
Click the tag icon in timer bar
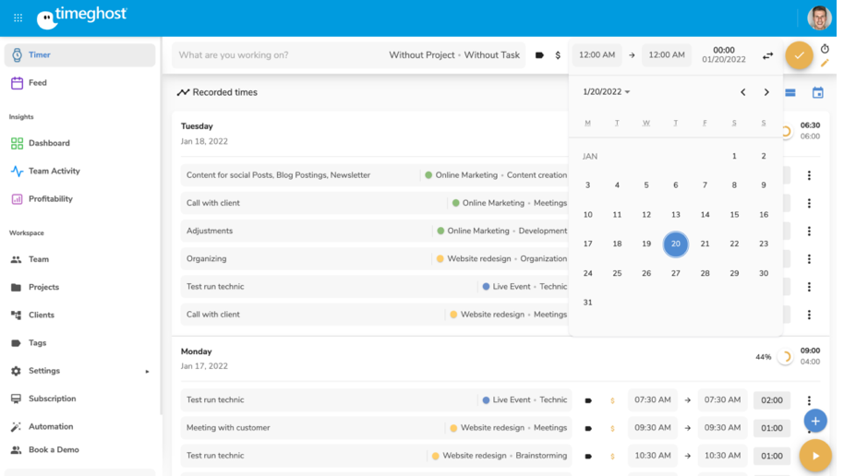point(540,55)
